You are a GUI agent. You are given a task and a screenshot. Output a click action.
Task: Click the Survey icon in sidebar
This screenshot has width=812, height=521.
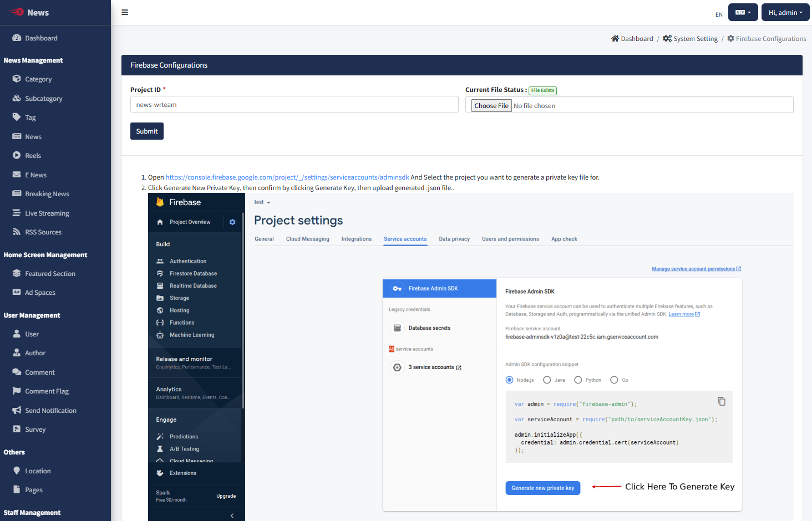pyautogui.click(x=17, y=429)
